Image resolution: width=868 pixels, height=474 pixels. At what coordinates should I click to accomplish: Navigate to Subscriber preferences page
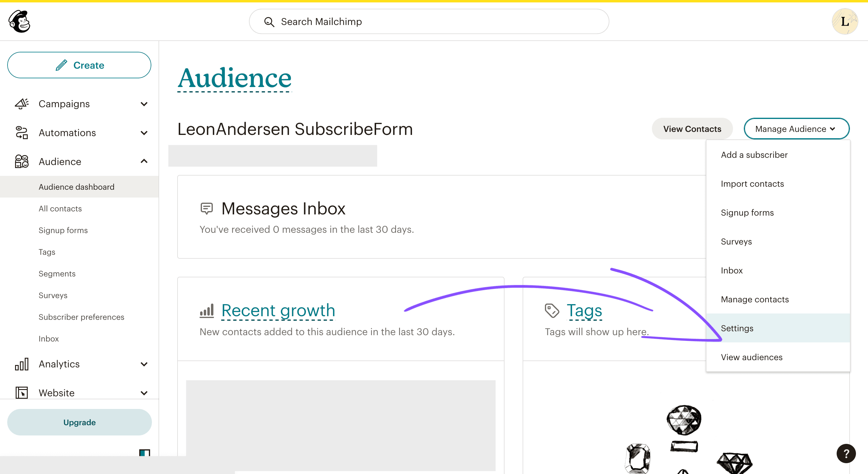[x=81, y=317]
